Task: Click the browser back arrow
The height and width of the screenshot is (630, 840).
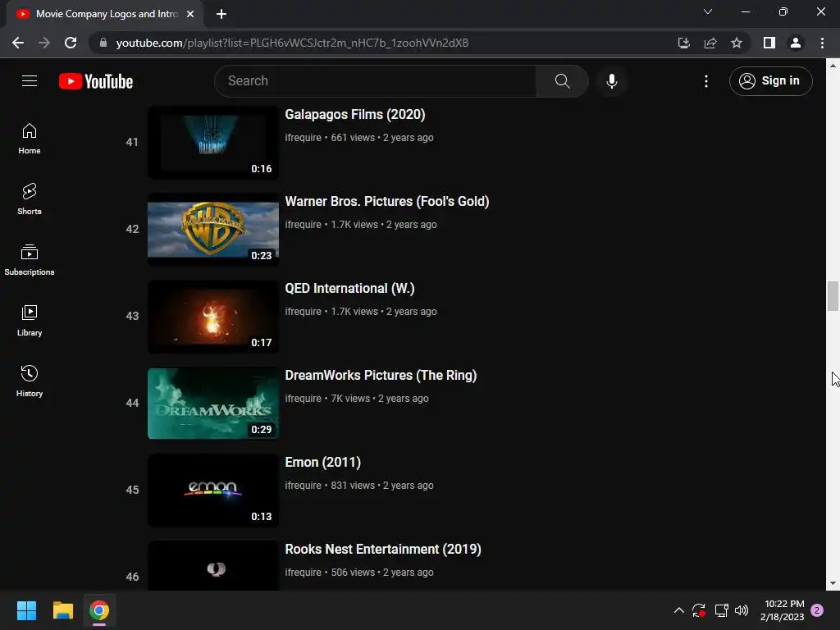Action: (18, 43)
